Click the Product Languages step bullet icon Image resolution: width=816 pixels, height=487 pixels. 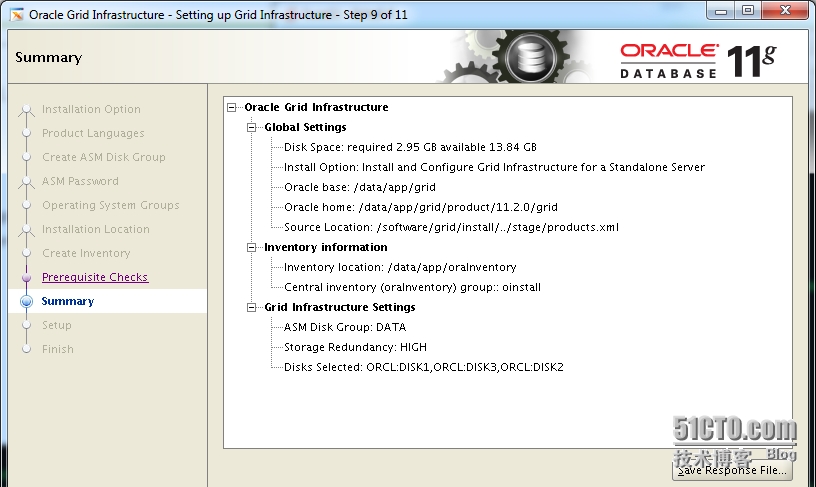tap(27, 133)
